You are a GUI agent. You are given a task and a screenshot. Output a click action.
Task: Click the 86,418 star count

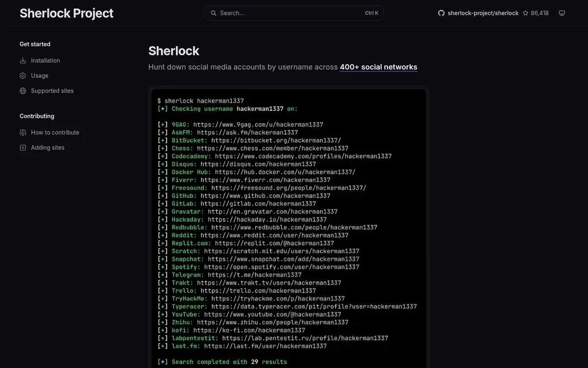tap(539, 13)
